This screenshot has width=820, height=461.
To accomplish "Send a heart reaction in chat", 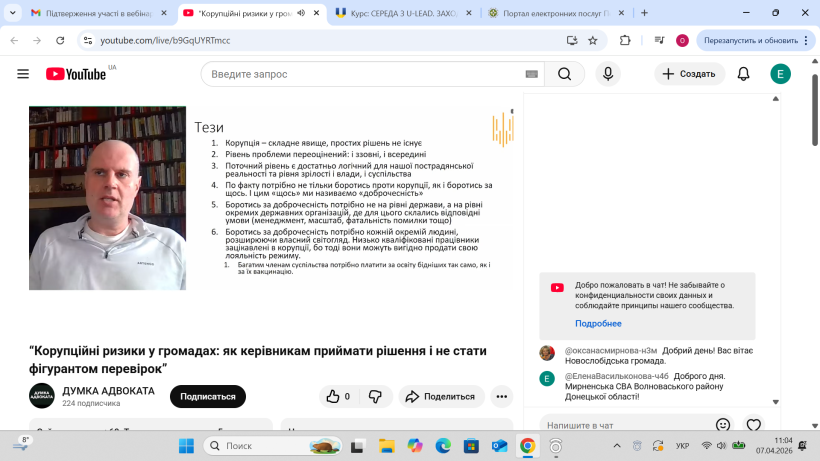I will point(754,425).
